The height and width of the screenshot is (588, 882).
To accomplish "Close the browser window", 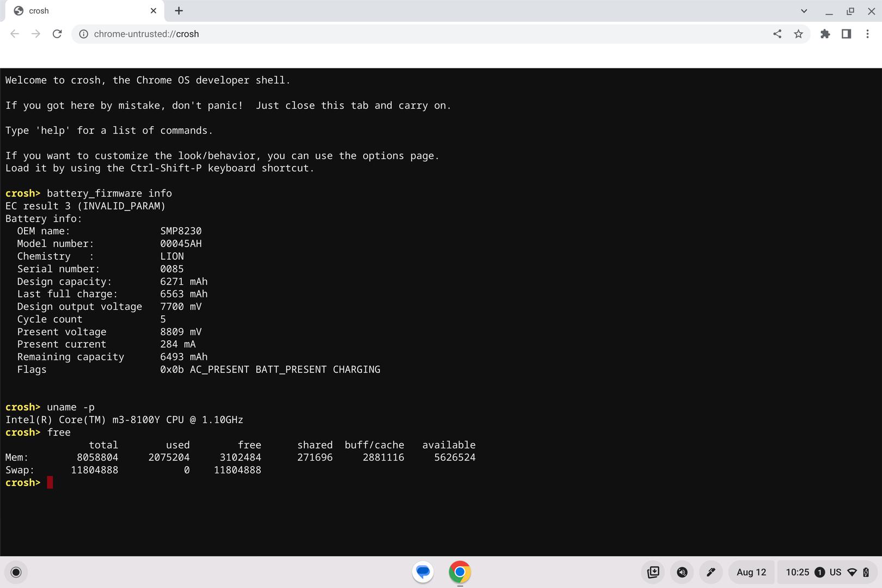I will 872,11.
